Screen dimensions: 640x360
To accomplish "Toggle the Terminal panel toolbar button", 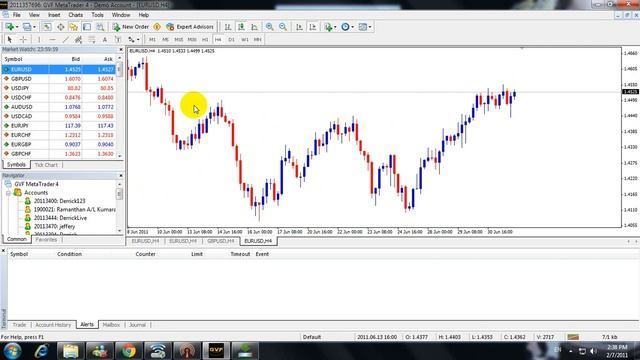I will (87, 27).
